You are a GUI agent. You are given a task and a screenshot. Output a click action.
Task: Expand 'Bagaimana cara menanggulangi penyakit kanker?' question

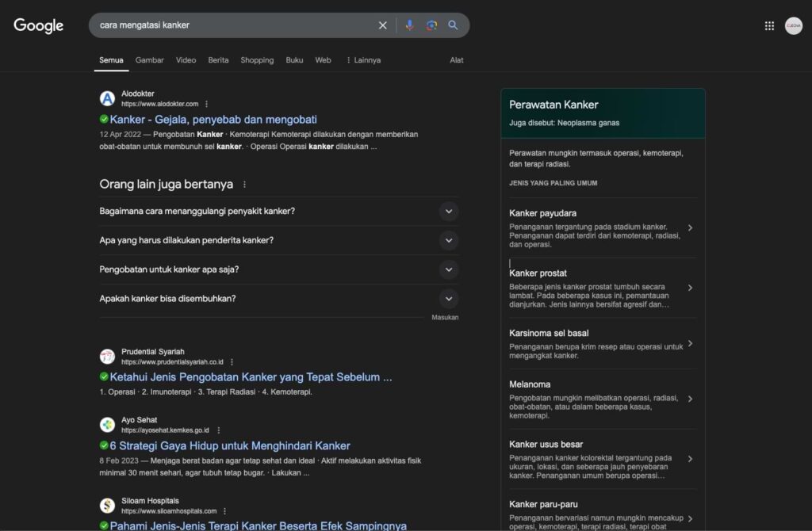click(278, 211)
